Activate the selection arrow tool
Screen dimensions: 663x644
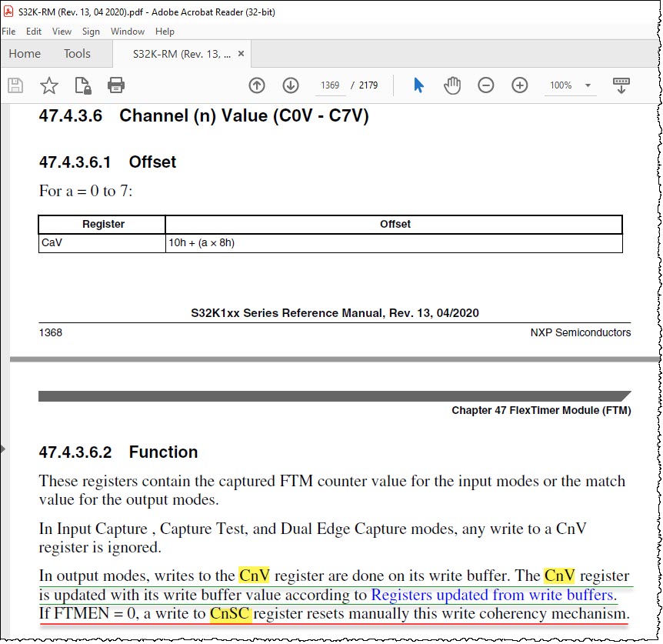coord(418,85)
